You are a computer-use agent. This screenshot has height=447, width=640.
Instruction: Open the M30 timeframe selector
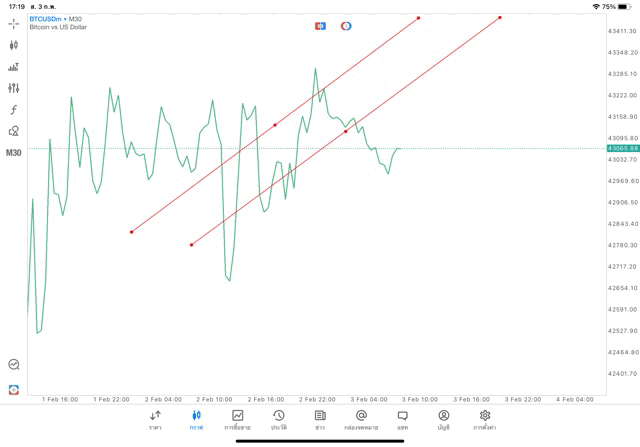(14, 153)
